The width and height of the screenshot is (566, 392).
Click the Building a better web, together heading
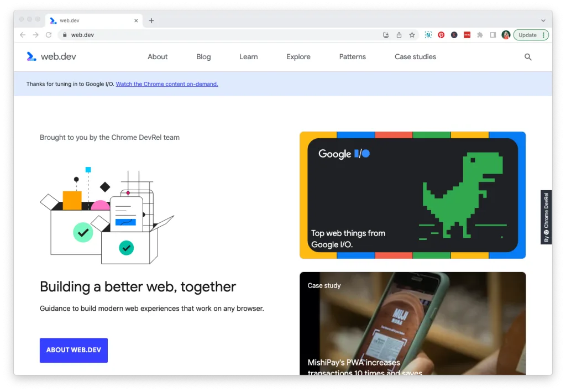point(138,287)
